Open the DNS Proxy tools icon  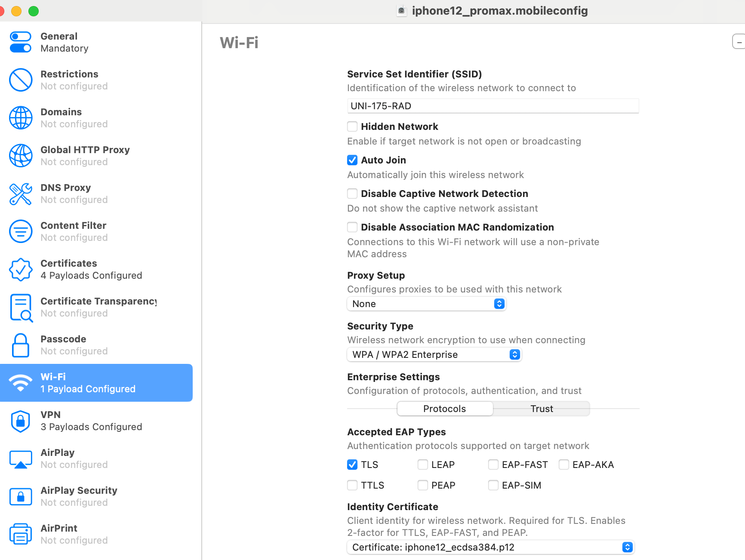tap(21, 194)
